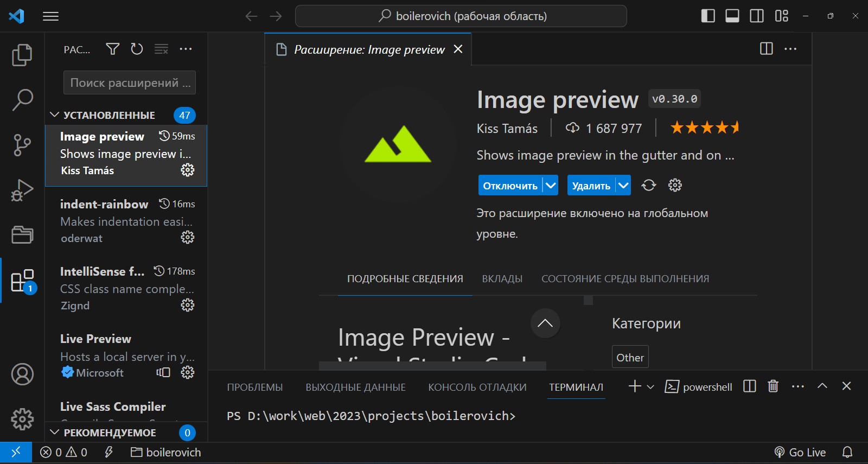Viewport: 868px width, 464px height.
Task: Go back in navigation history
Action: [x=251, y=16]
